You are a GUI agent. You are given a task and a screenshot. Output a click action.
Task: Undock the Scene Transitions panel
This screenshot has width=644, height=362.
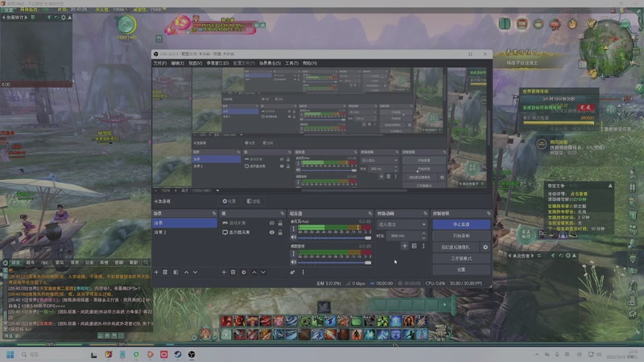click(x=425, y=213)
